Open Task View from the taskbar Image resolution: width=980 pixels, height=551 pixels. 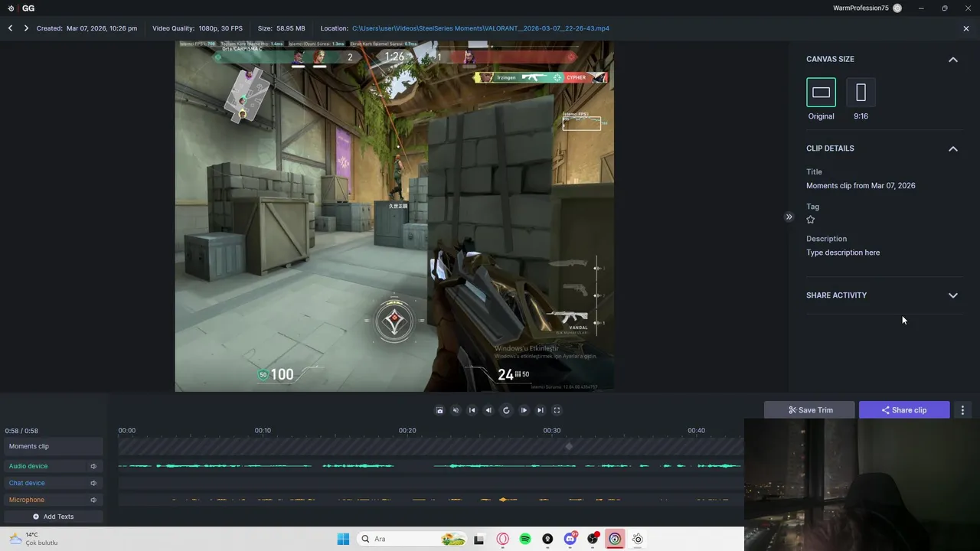479,539
